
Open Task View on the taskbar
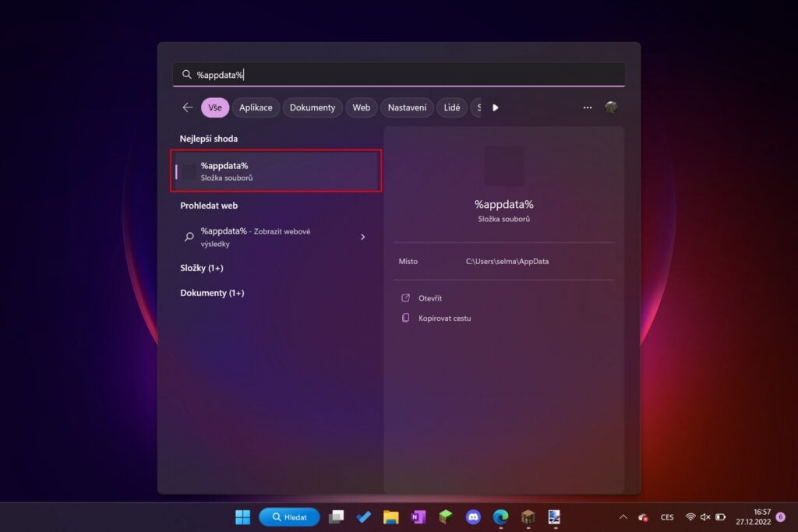336,517
